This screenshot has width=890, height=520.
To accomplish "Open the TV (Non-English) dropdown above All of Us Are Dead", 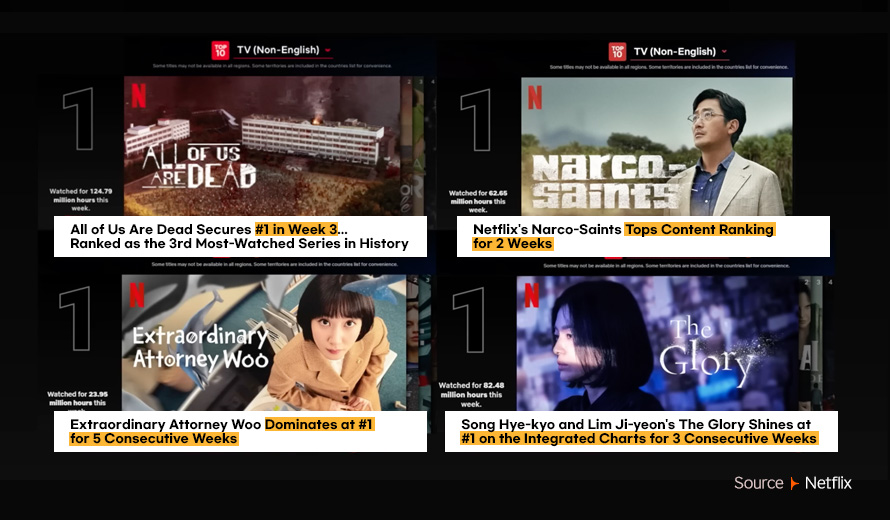I will click(x=278, y=50).
